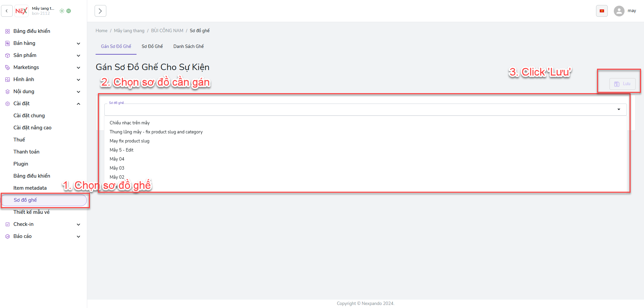The image size is (644, 308).
Task: Expand the Bán hàng menu
Action: click(78, 43)
